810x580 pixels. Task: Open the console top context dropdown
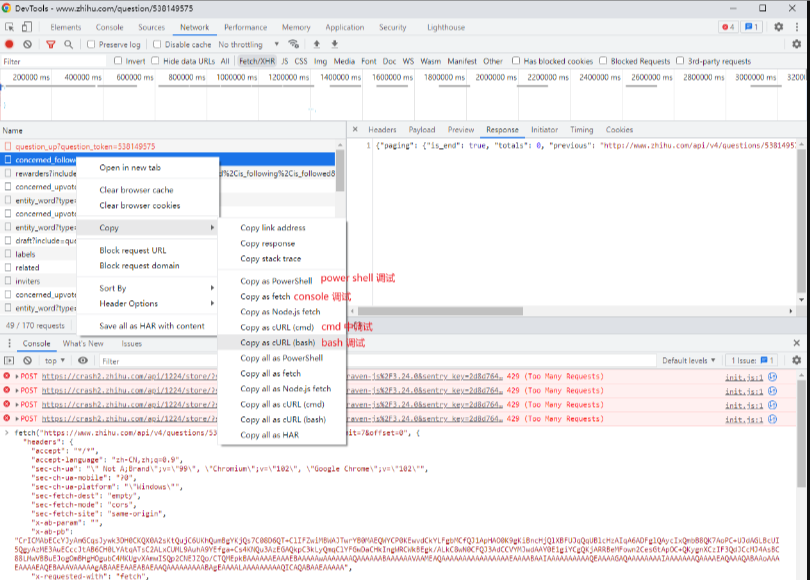coord(55,360)
